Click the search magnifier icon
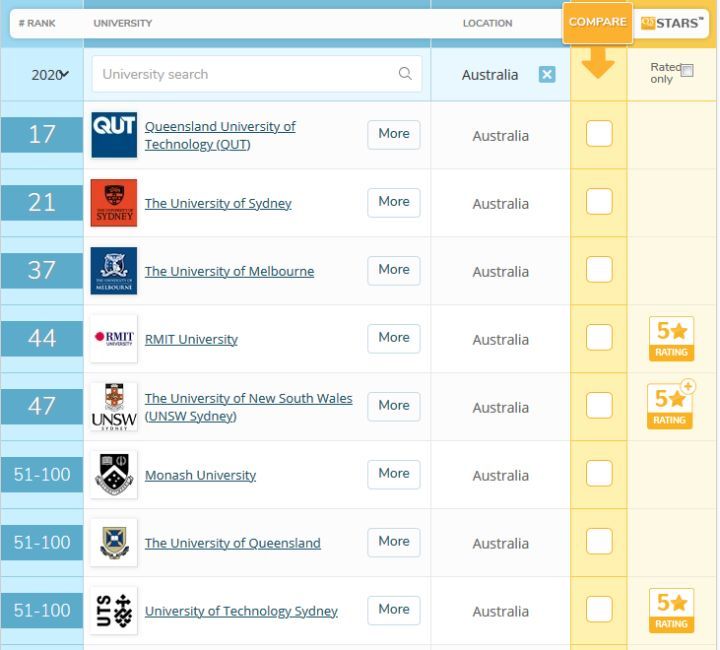 click(405, 73)
